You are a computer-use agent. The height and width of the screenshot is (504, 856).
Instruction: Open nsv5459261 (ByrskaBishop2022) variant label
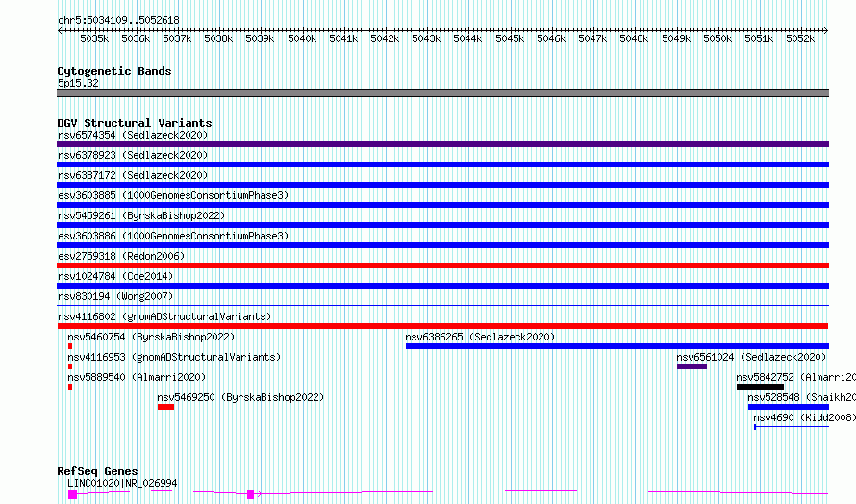pyautogui.click(x=141, y=215)
